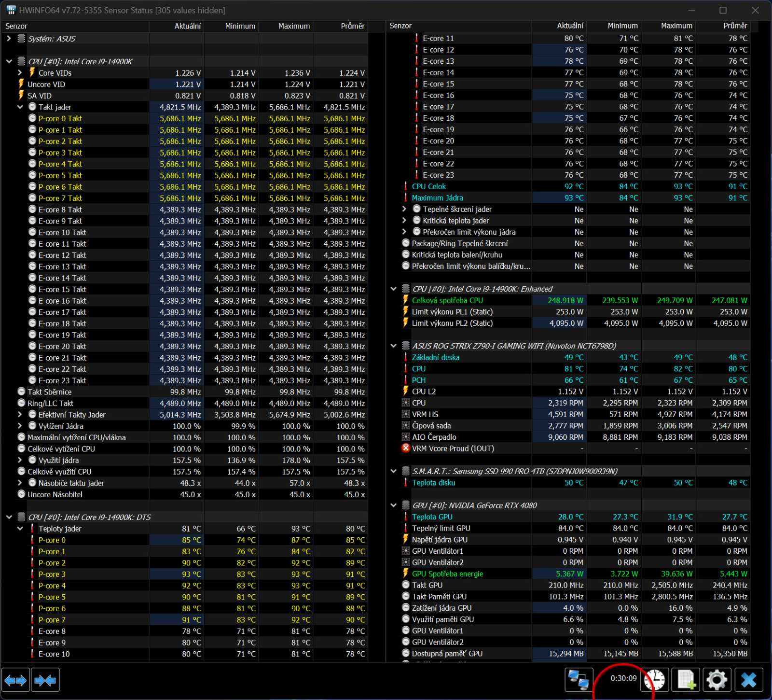Screen dimensions: 772x700
Task: Expand Násobiče taktu jader row
Action: [x=20, y=483]
